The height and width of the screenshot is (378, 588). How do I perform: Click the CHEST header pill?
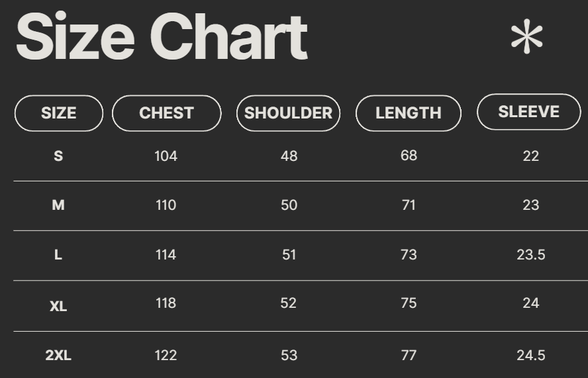[166, 113]
